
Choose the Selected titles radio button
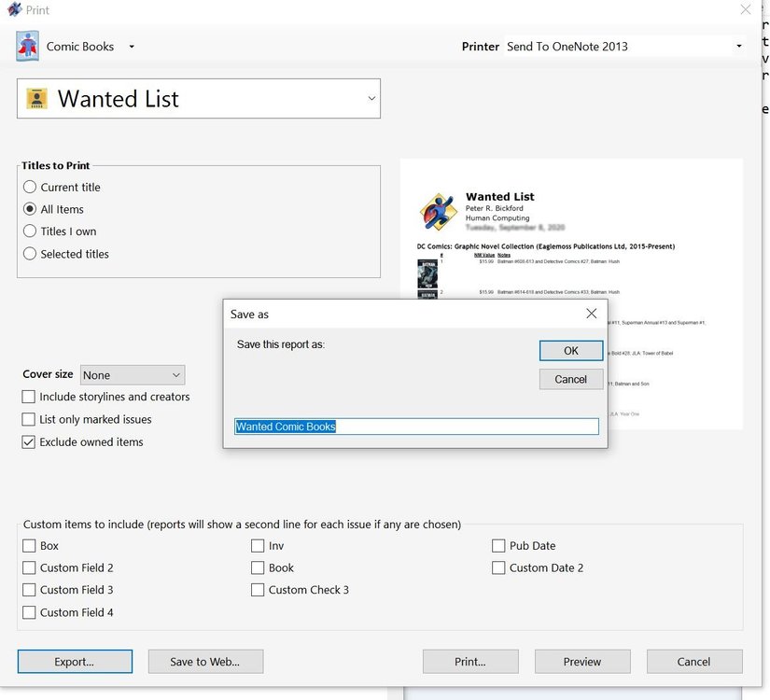click(x=30, y=254)
